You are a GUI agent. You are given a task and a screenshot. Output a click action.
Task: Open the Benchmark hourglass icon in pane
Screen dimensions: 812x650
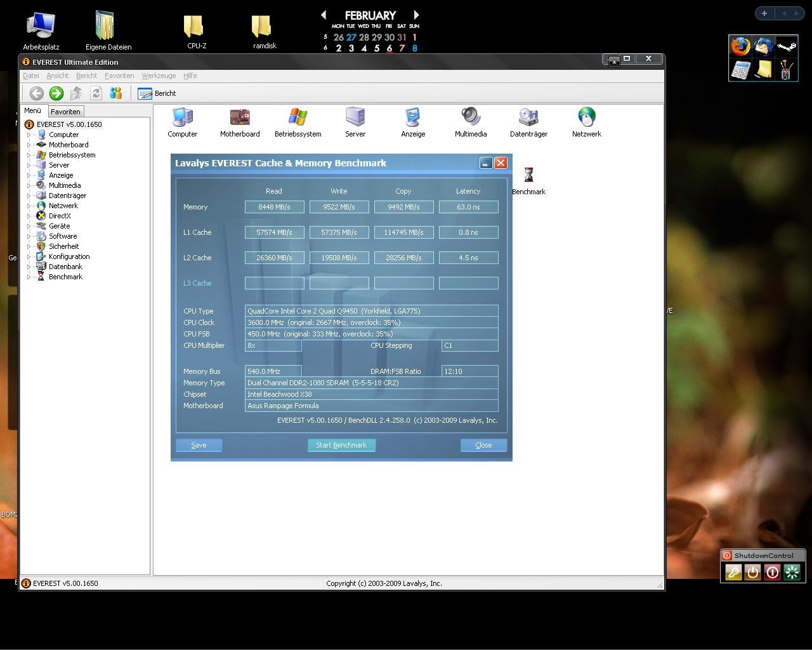[528, 180]
